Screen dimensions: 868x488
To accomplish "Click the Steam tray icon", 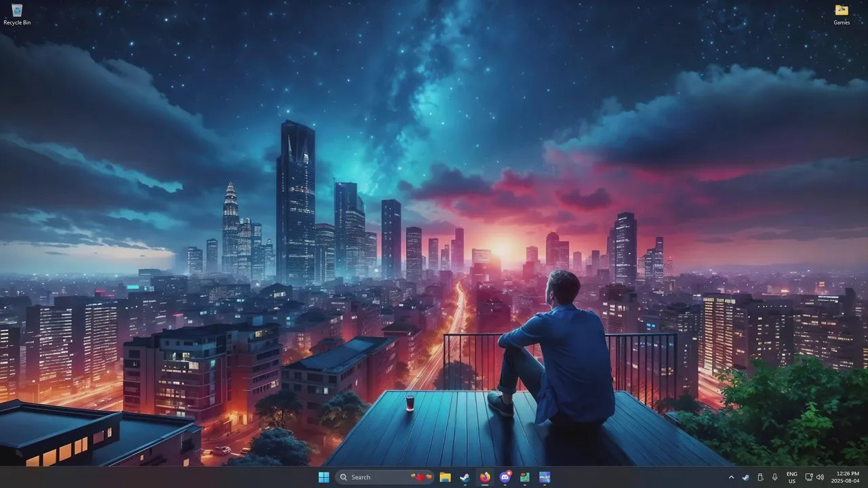I will [745, 477].
